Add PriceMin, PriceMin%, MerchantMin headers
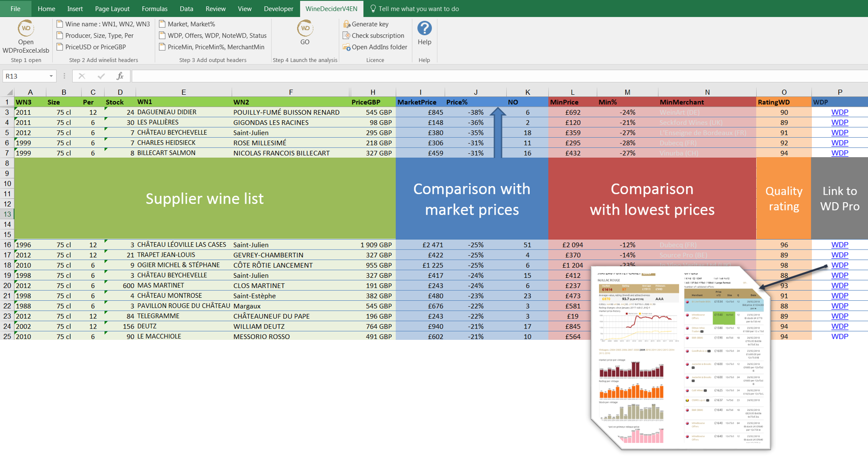 click(212, 47)
